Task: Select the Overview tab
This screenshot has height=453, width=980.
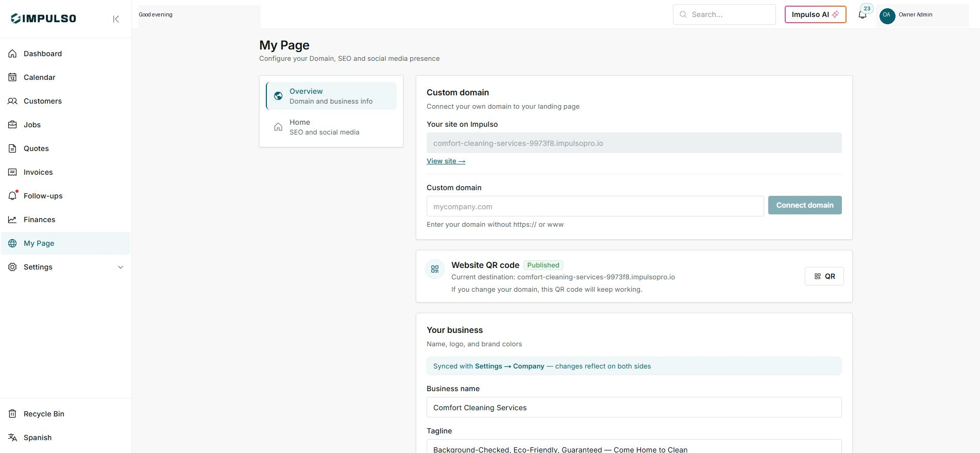Action: point(331,96)
